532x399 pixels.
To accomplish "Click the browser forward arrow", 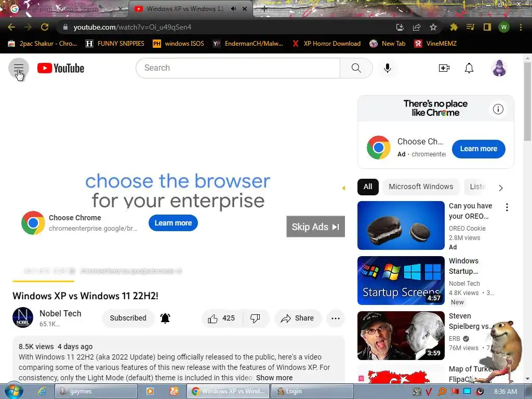I will (x=28, y=27).
